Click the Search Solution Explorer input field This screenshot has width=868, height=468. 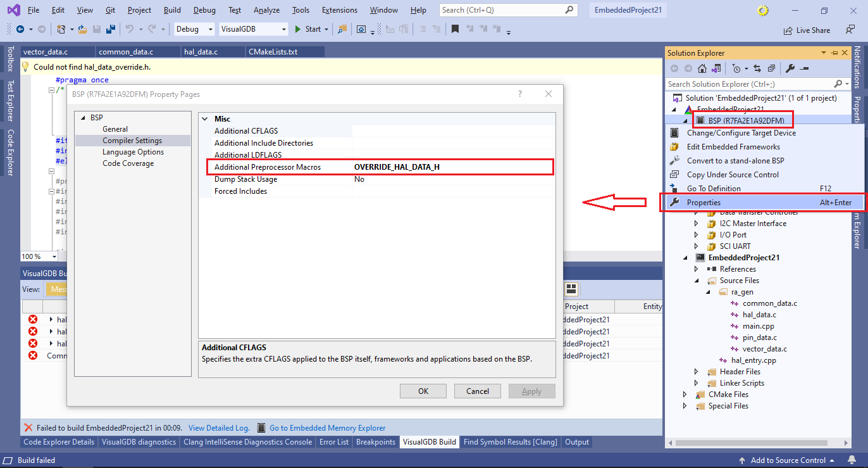750,84
